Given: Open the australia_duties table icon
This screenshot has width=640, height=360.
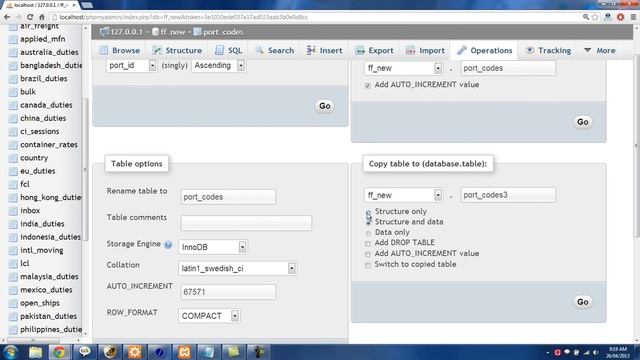Looking at the screenshot, I should (13, 52).
